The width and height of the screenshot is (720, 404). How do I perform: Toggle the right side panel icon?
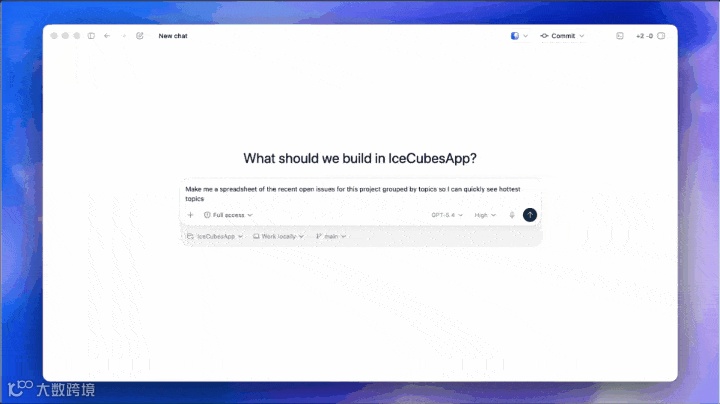click(x=661, y=36)
